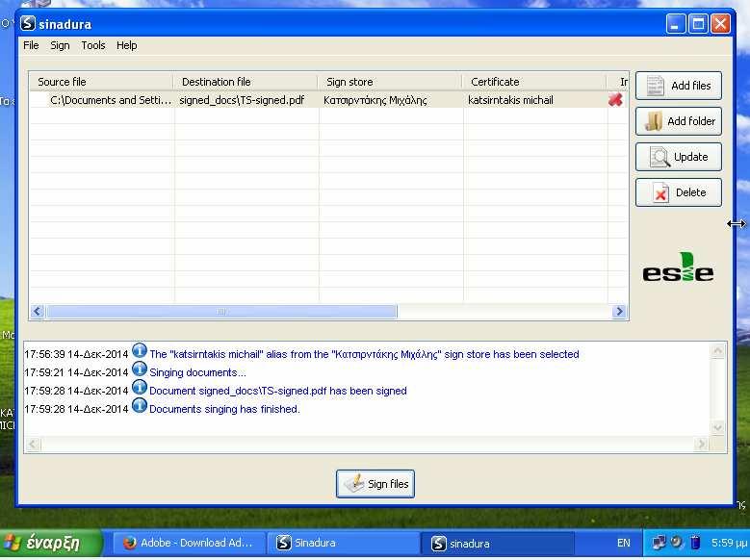Click the log panel's left scroll arrow
750x560 pixels.
click(x=33, y=445)
